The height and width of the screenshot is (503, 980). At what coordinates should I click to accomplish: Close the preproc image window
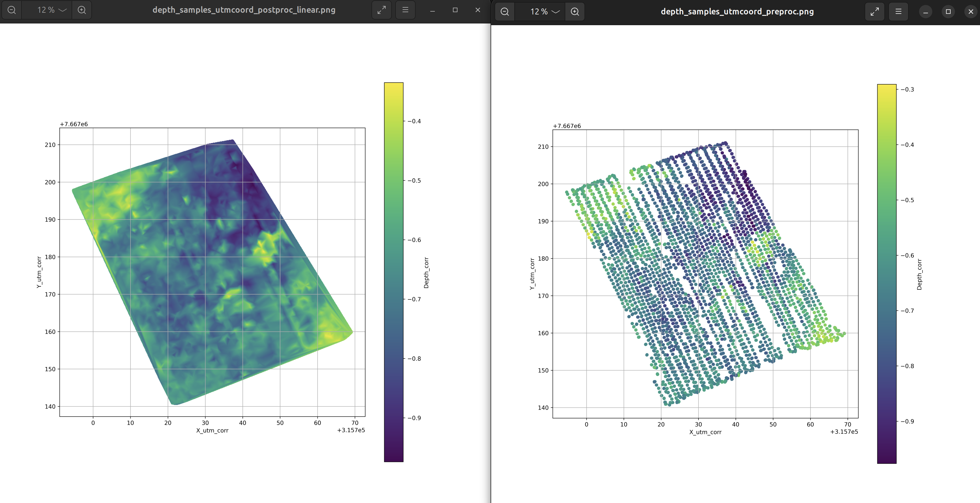tap(970, 12)
